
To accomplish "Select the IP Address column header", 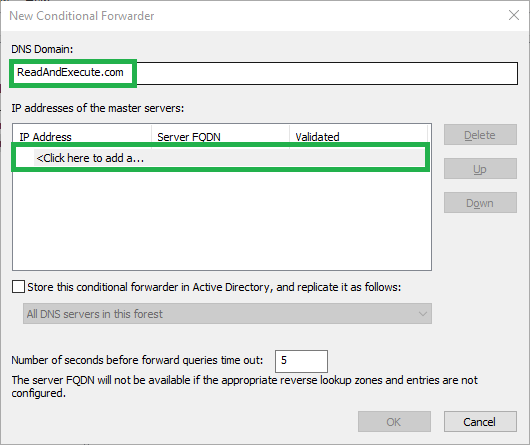I will pos(82,137).
